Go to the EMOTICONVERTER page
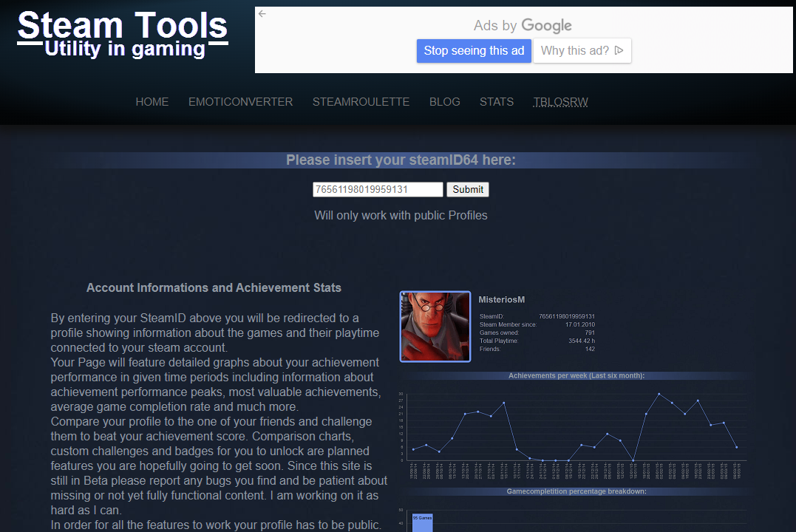796x532 pixels. coord(240,102)
